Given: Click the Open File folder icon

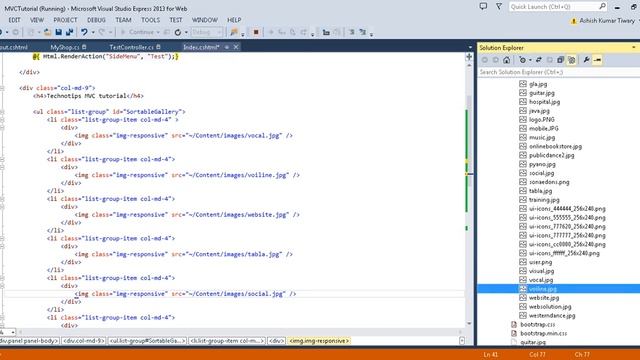Looking at the screenshot, I should (47, 32).
